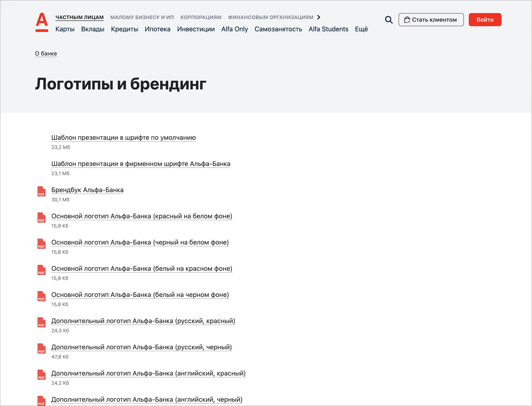This screenshot has height=406, width=532.
Task: Open the Кредиты menu item
Action: (124, 29)
